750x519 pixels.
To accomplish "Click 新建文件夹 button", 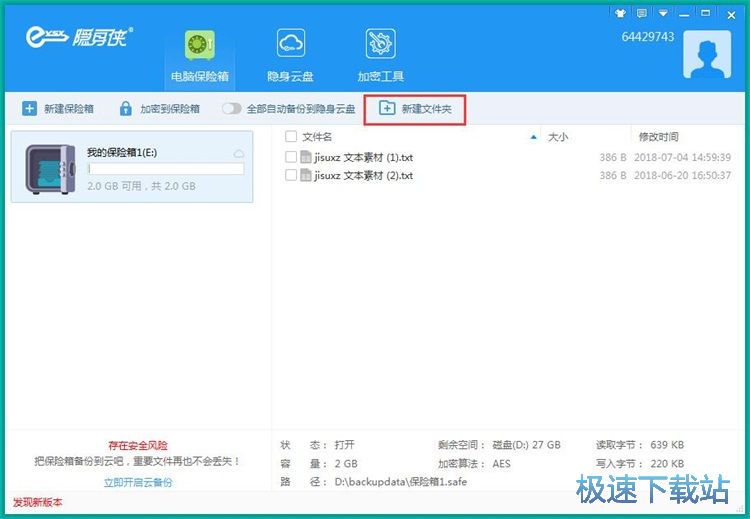I will click(415, 109).
